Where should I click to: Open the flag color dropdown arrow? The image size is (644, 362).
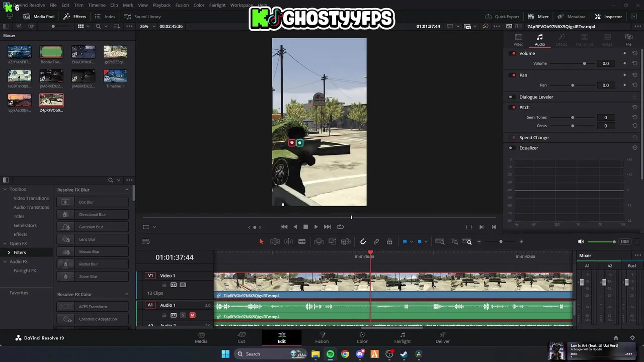click(411, 242)
